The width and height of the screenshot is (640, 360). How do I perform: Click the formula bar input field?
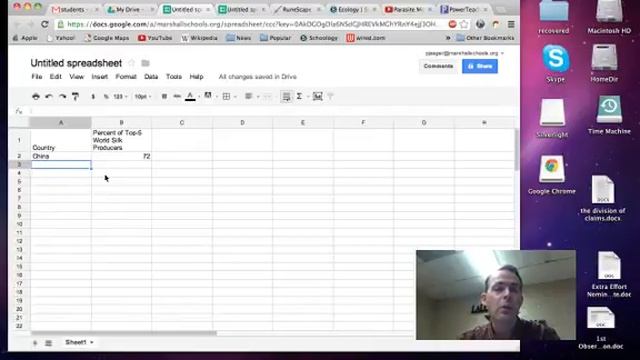click(271, 111)
